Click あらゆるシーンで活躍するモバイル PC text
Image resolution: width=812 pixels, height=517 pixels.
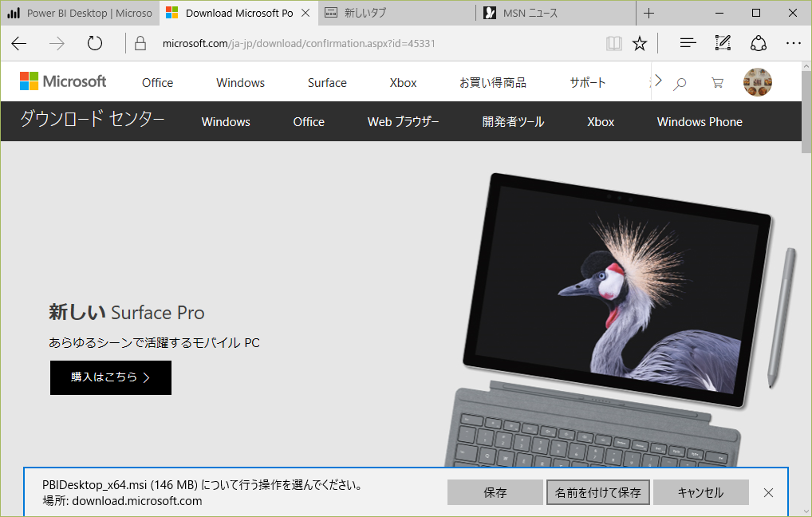click(x=154, y=342)
